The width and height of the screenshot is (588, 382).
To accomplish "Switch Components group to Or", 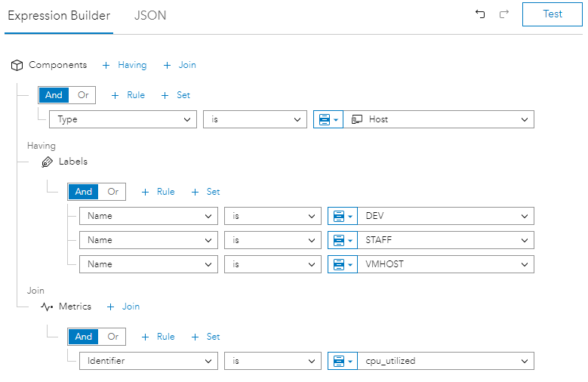I will coord(83,95).
